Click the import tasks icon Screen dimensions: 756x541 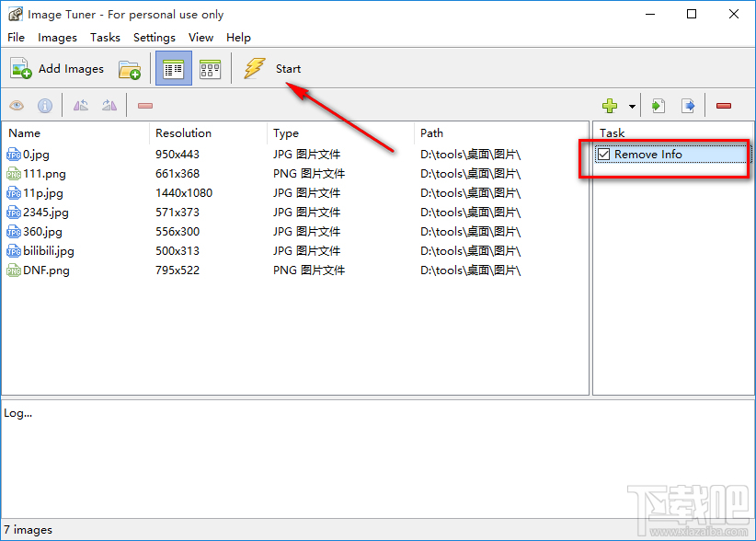tap(659, 106)
